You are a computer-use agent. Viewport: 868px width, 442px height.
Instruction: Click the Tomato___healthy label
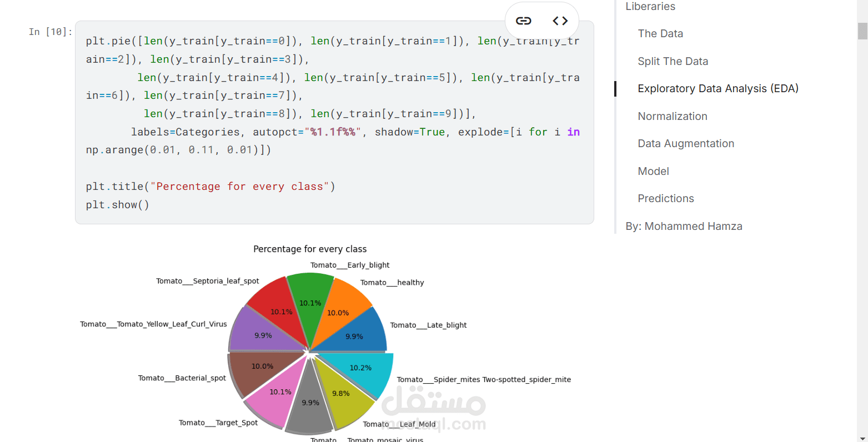click(392, 283)
